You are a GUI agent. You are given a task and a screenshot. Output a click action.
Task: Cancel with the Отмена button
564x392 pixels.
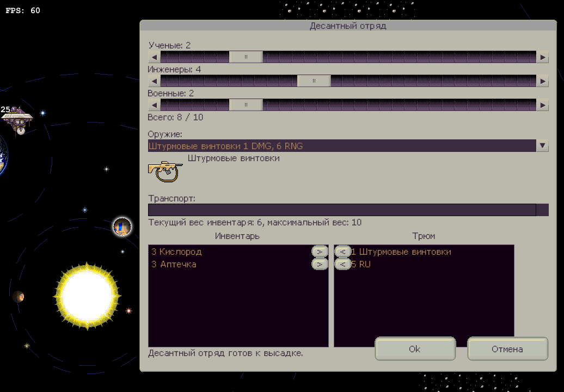point(507,348)
